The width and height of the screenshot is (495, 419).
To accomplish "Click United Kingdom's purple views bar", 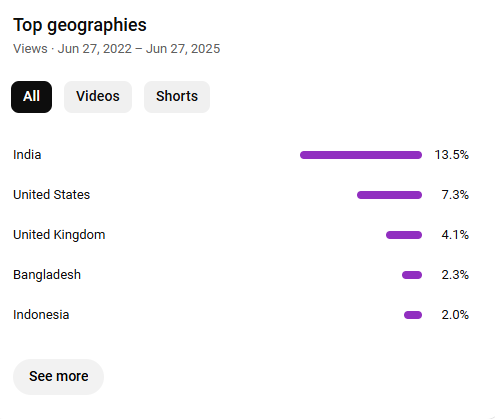I will click(404, 235).
